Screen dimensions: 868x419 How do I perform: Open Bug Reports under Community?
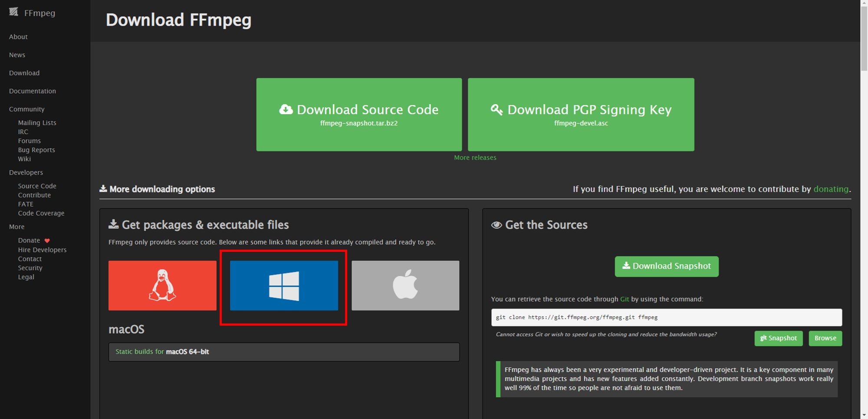click(36, 150)
